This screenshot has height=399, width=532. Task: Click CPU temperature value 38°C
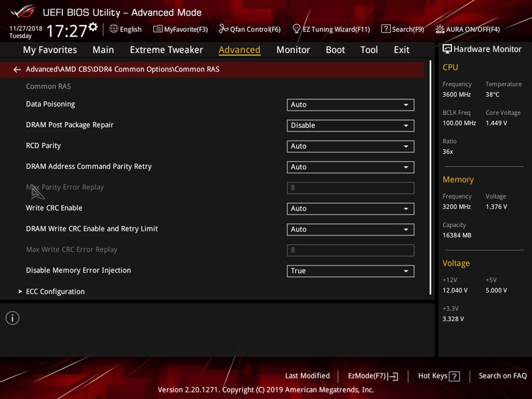pyautogui.click(x=492, y=95)
